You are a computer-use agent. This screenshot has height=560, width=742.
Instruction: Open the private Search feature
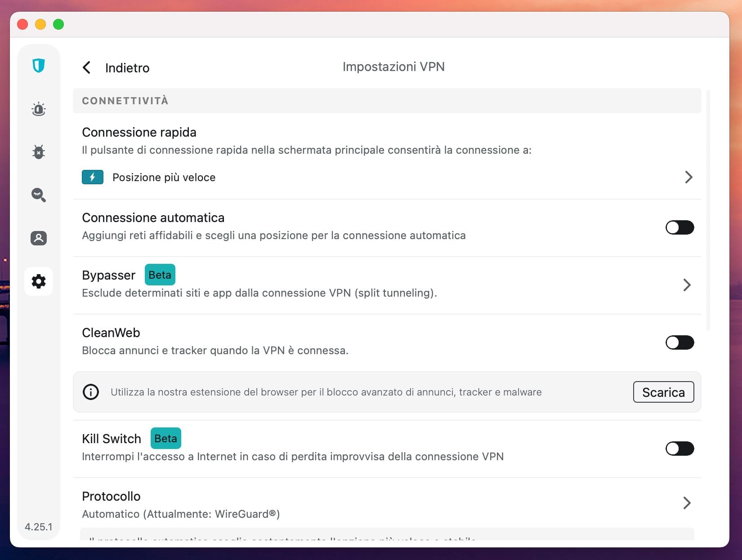point(39,196)
